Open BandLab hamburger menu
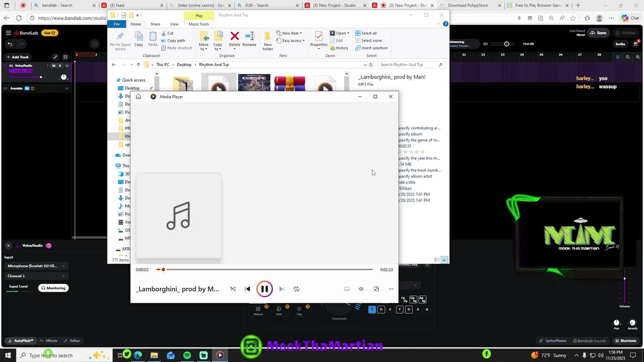This screenshot has height=362, width=644. pyautogui.click(x=9, y=33)
